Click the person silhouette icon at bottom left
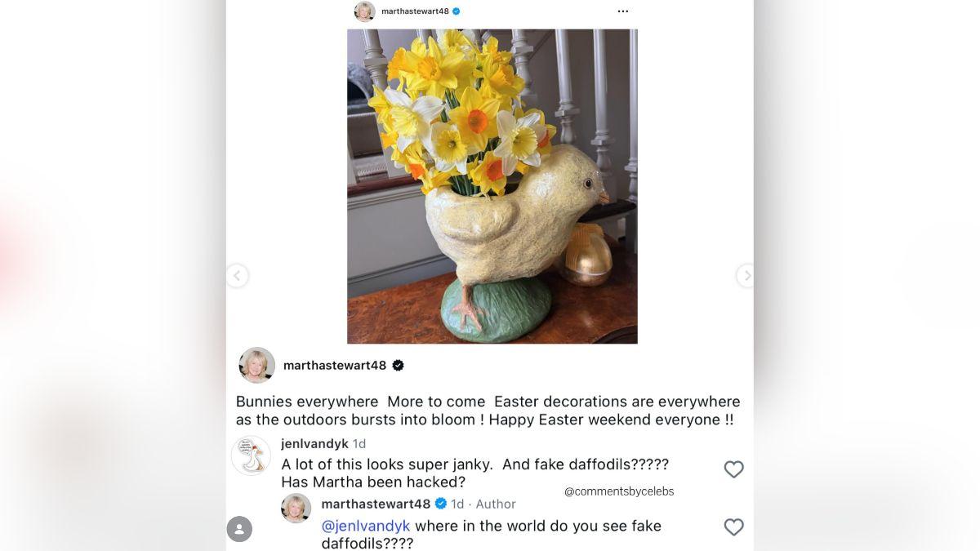The image size is (980, 551). (238, 528)
